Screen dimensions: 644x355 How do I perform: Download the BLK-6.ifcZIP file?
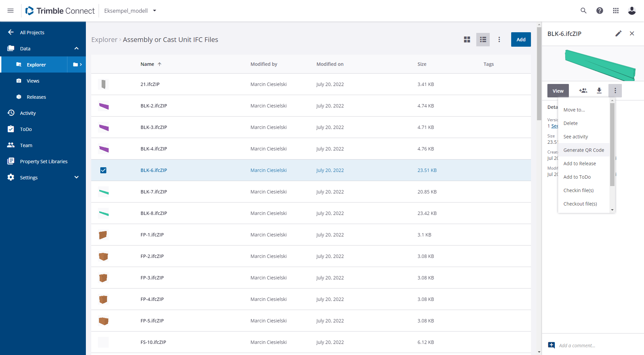coord(599,91)
